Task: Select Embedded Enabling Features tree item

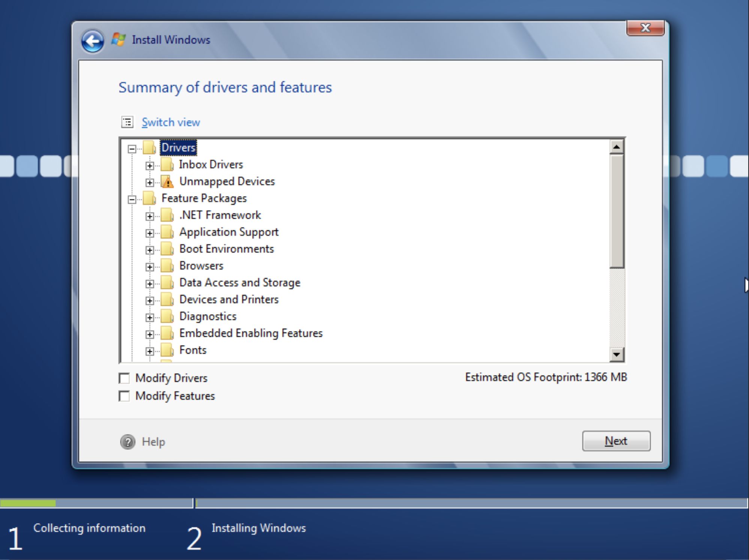Action: [251, 333]
